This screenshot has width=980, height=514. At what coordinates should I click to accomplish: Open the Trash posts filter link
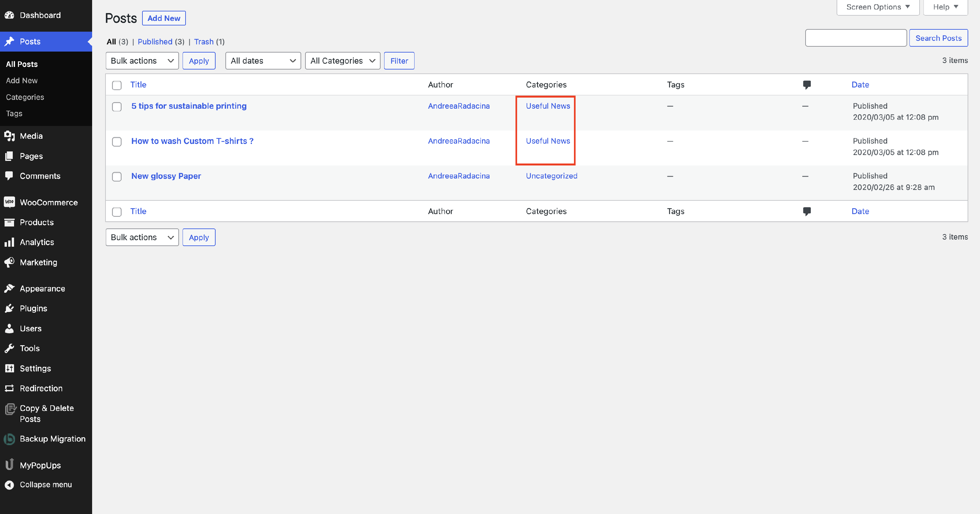[204, 42]
